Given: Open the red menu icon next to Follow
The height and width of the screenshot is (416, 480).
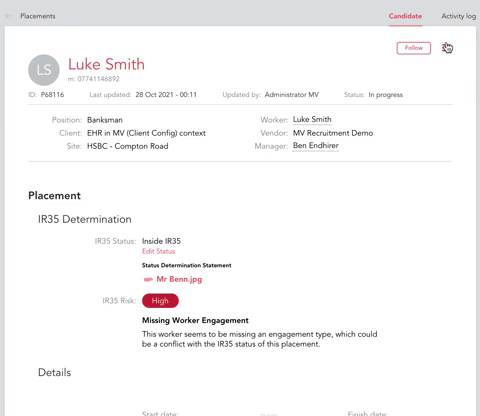Looking at the screenshot, I should [447, 48].
